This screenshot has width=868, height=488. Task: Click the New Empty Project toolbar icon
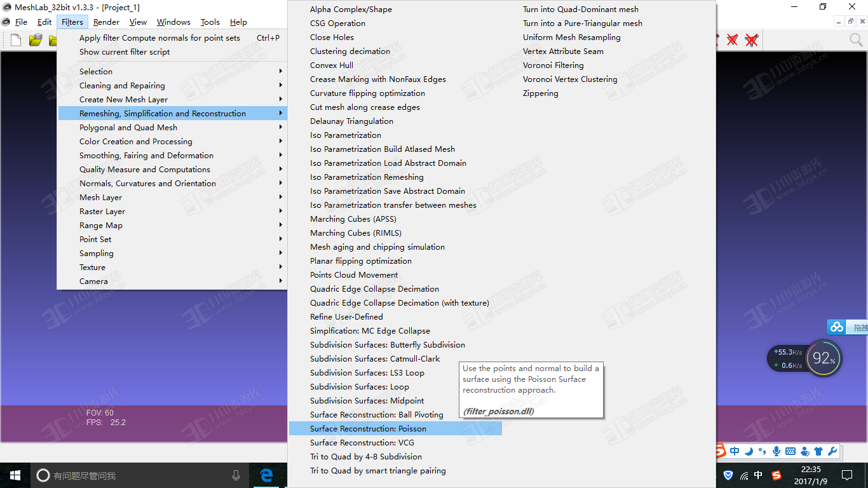coord(16,40)
